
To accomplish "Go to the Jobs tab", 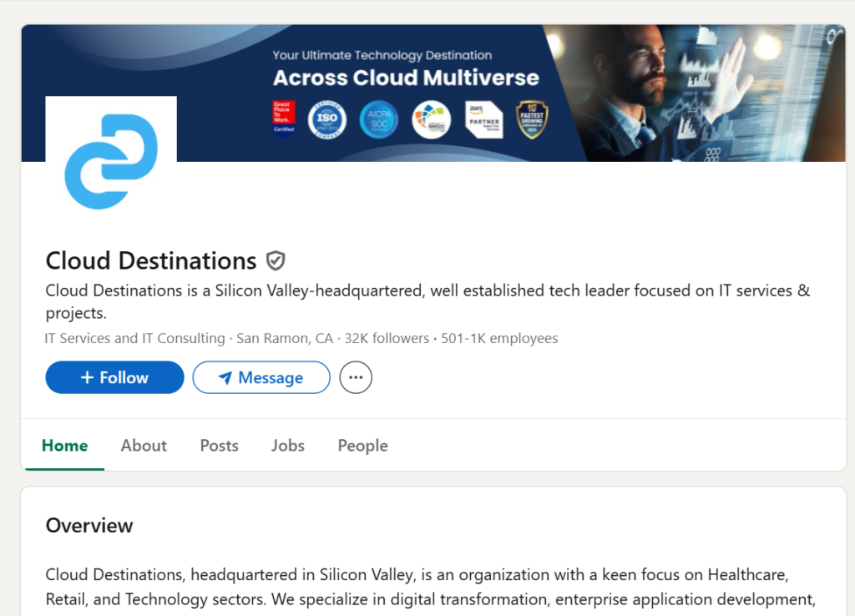I will point(288,446).
